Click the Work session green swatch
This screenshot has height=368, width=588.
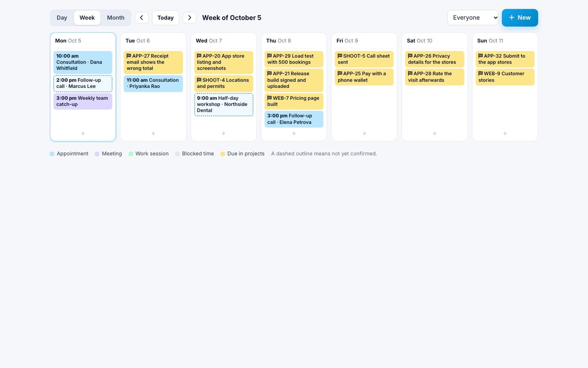click(x=131, y=154)
